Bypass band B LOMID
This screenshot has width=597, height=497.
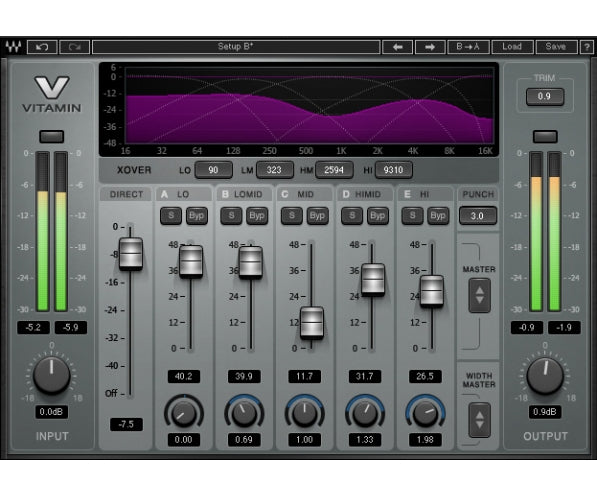tap(257, 216)
